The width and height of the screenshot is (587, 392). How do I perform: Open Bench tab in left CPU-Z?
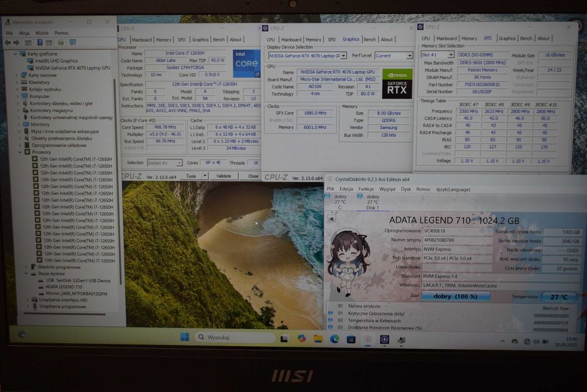pyautogui.click(x=218, y=39)
